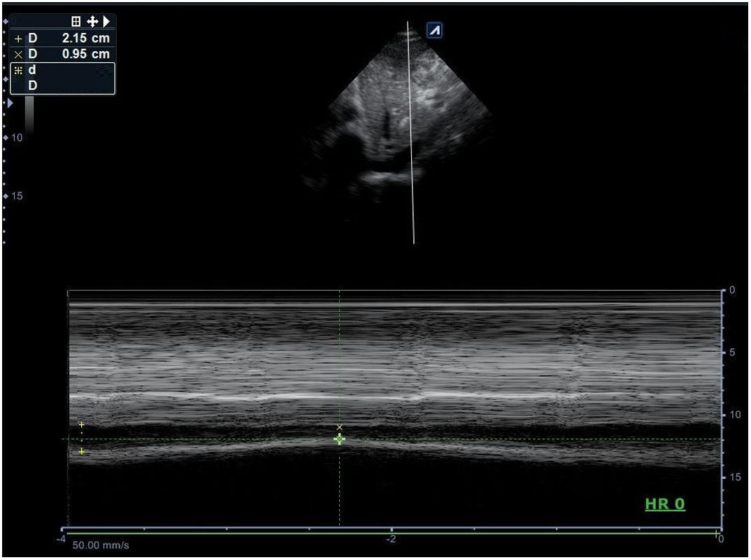Viewport: 751px width, 560px height.
Task: Click the focus position triangle on depth scale
Action: (10, 103)
